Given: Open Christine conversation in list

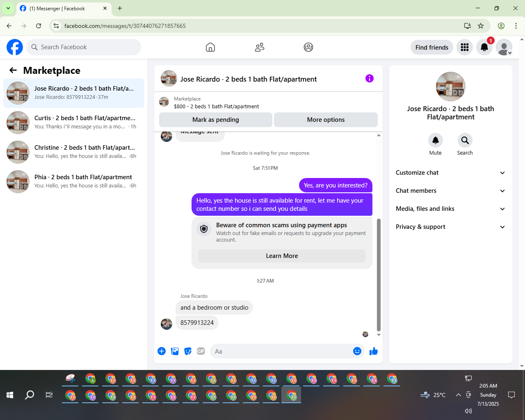Looking at the screenshot, I should click(x=74, y=152).
